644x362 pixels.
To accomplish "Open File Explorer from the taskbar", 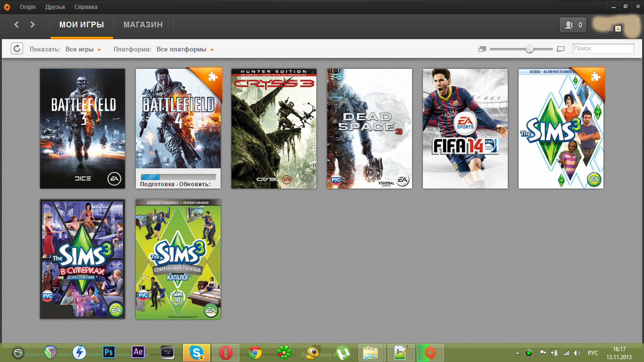I will coord(372,353).
